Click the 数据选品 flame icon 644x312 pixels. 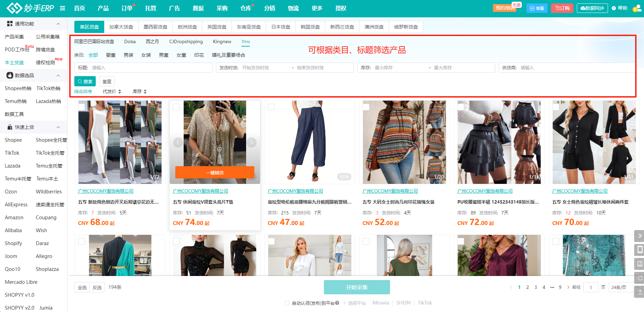click(x=10, y=75)
